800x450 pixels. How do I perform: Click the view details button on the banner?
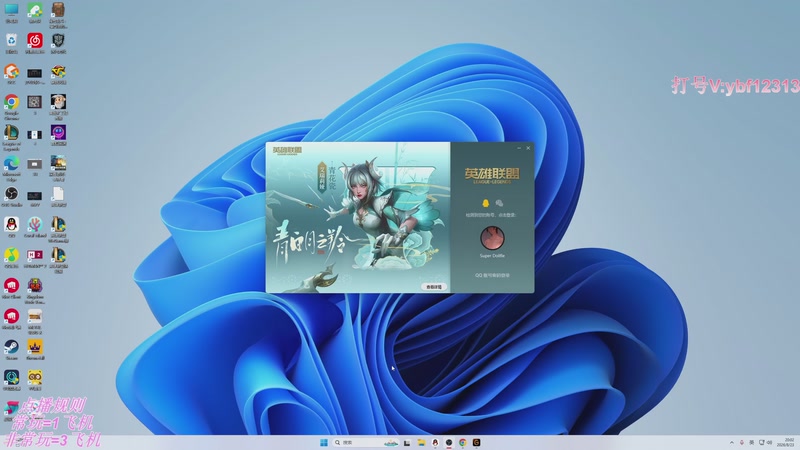click(x=434, y=287)
